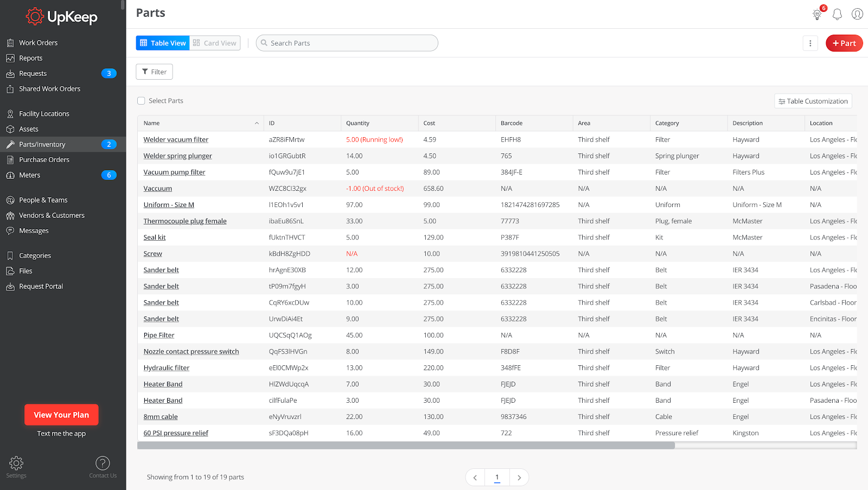Open Messages from the sidebar
Screen dimensions: 868x490
point(34,230)
